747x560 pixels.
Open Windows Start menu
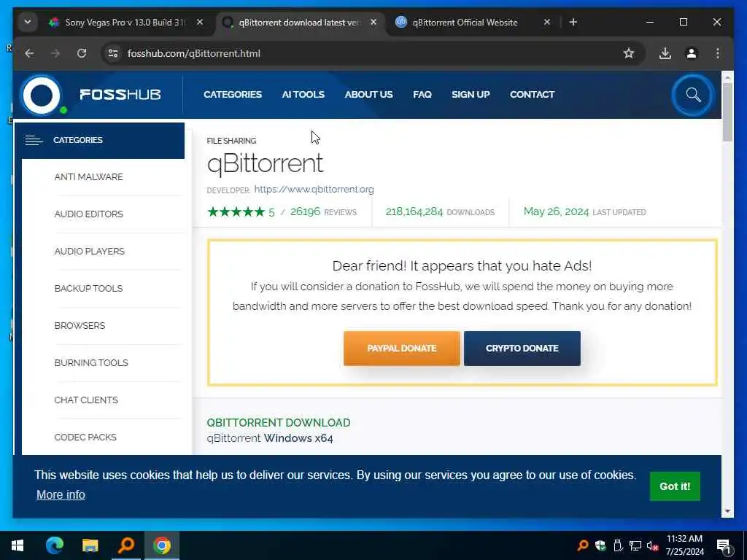tap(18, 545)
